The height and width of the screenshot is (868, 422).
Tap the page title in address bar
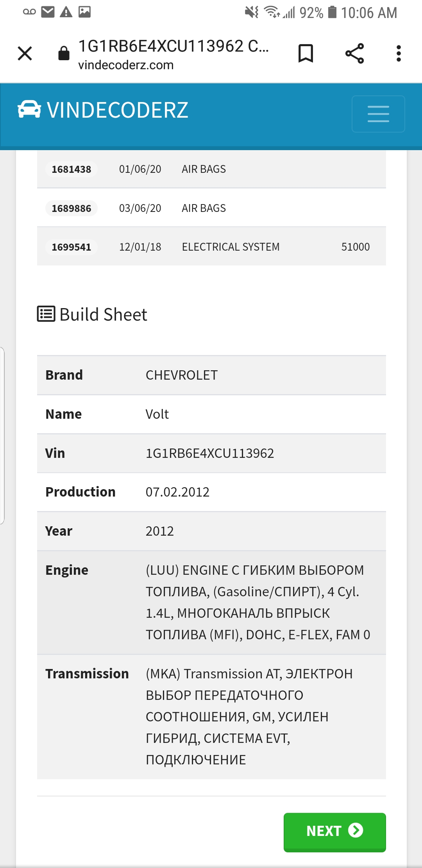(173, 46)
